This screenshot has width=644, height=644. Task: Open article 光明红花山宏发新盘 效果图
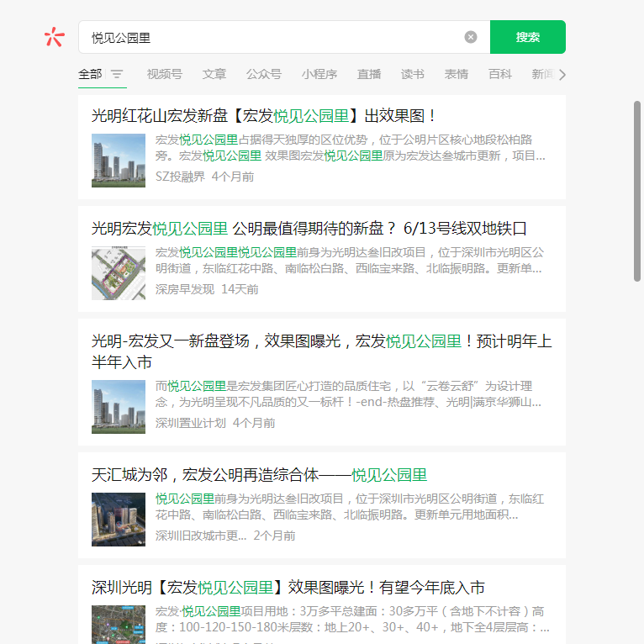point(265,116)
